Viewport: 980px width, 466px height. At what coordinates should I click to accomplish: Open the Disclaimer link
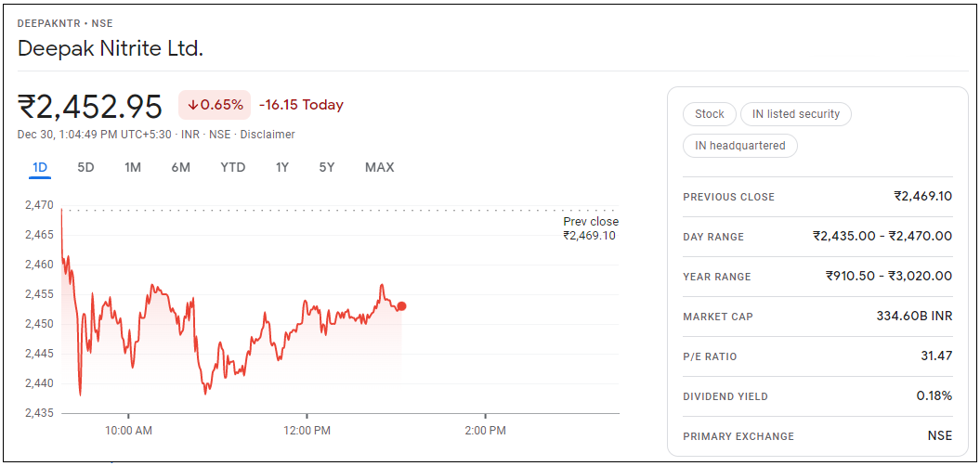268,135
